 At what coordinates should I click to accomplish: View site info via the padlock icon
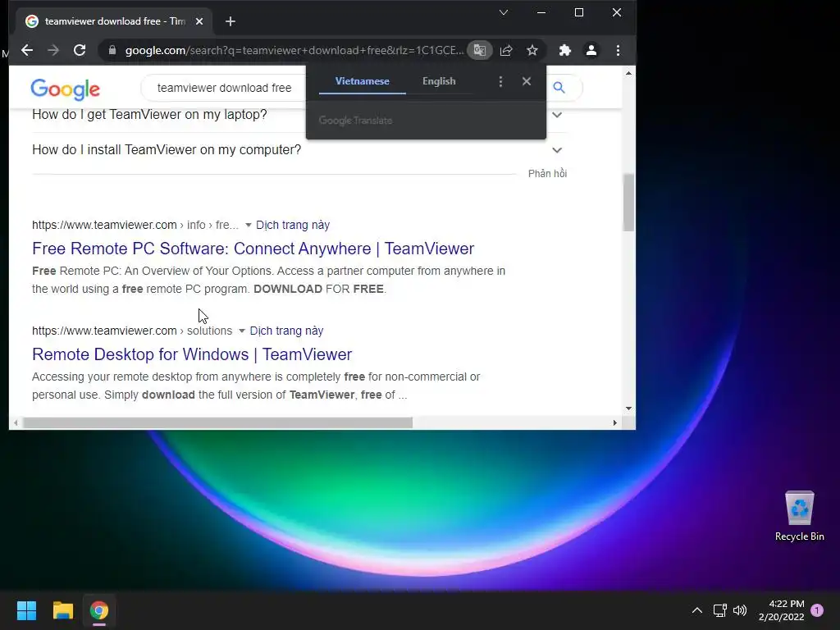112,50
